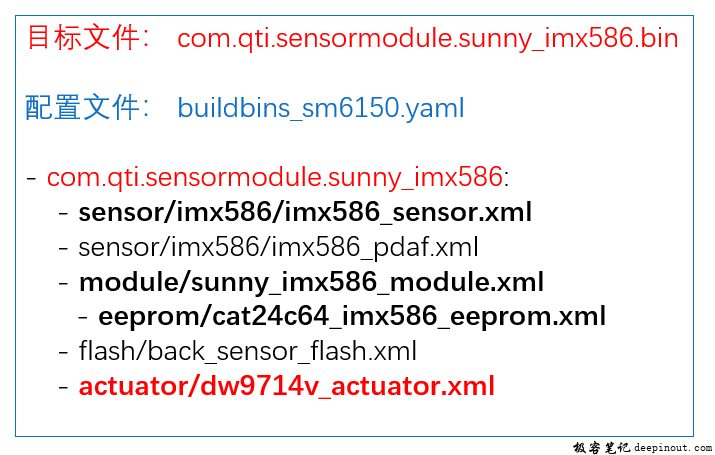Click the 极客笔记 watermark logo
Viewport: 715px width, 455px height.
tap(601, 448)
